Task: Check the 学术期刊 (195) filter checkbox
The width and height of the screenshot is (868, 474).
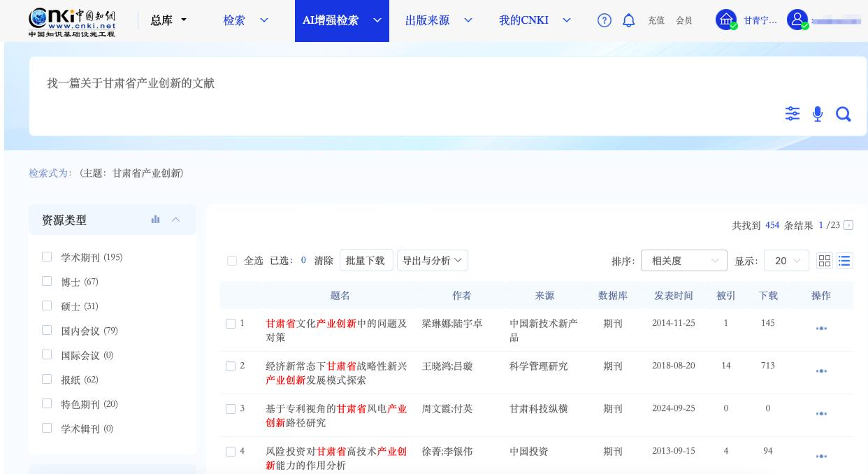Action: tap(47, 257)
